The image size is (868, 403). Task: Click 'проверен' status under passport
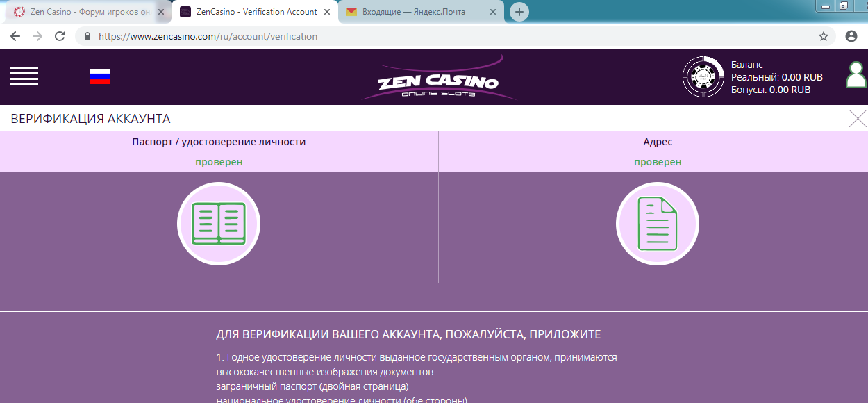point(219,162)
